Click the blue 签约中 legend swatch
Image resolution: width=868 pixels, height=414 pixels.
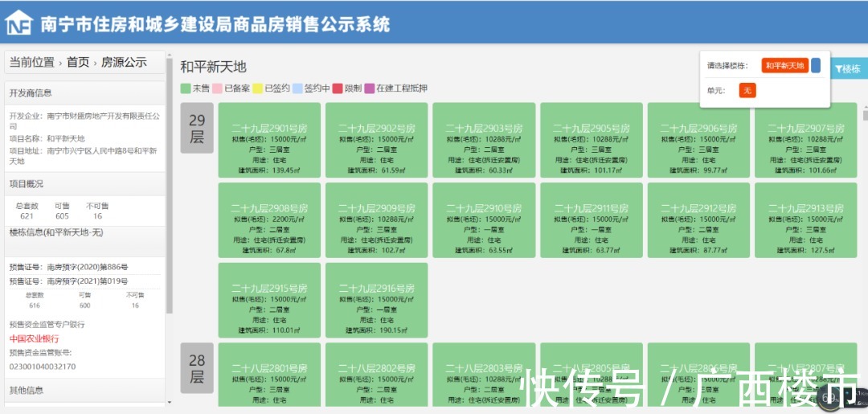pyautogui.click(x=297, y=88)
